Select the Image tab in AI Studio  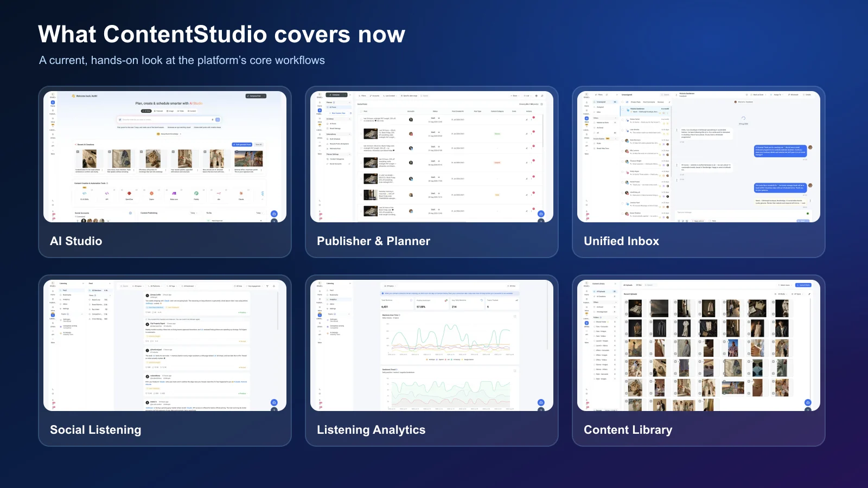click(170, 111)
